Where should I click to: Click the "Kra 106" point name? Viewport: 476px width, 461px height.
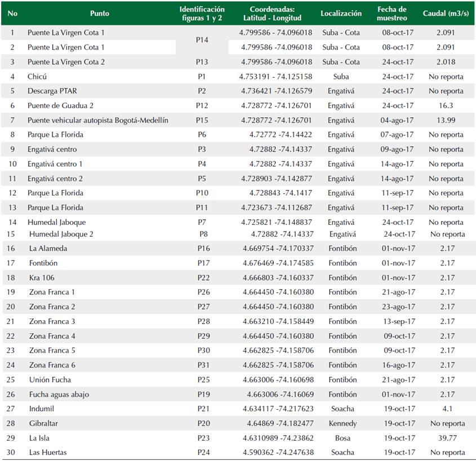(42, 278)
